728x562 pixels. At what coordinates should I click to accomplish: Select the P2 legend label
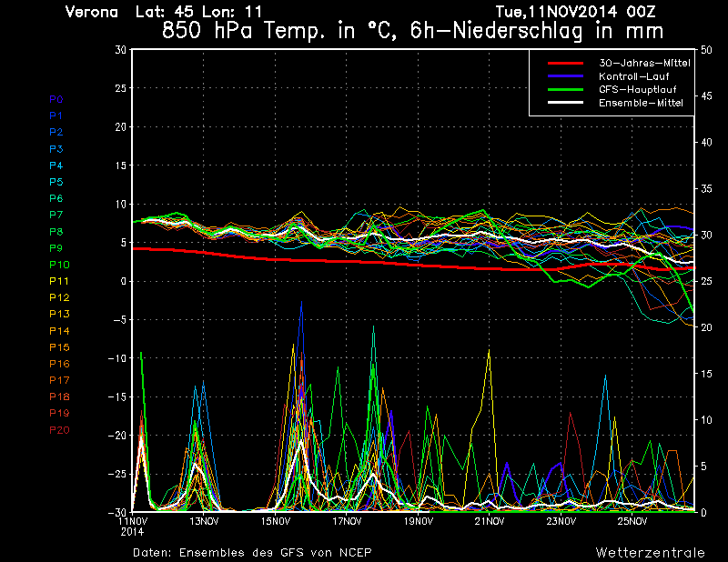(56, 132)
